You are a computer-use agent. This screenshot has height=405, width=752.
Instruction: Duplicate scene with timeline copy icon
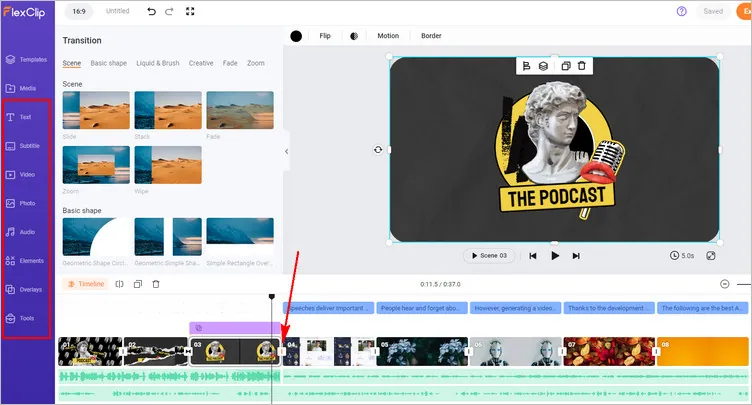click(x=138, y=284)
